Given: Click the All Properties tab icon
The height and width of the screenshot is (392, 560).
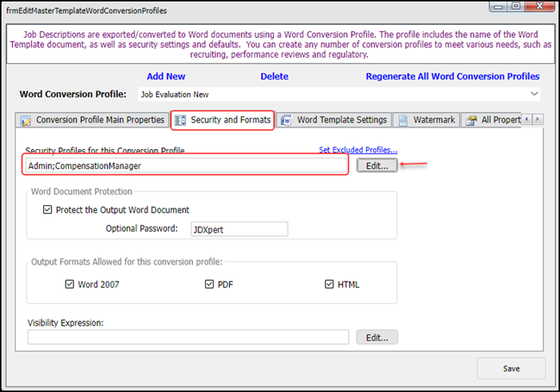Looking at the screenshot, I should 471,121.
